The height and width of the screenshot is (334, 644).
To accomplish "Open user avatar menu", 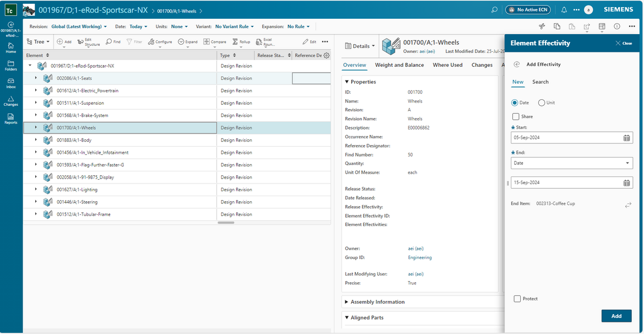I will 588,9.
